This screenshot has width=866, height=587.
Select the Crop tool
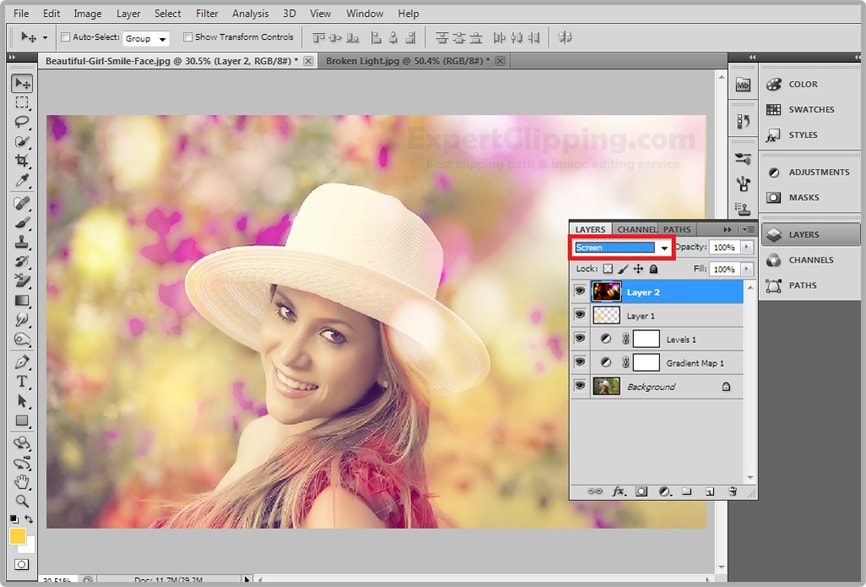pos(22,161)
